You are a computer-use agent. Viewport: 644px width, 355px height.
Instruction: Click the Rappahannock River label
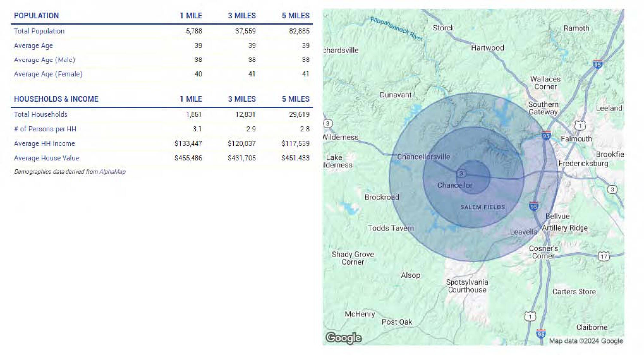[x=396, y=29]
